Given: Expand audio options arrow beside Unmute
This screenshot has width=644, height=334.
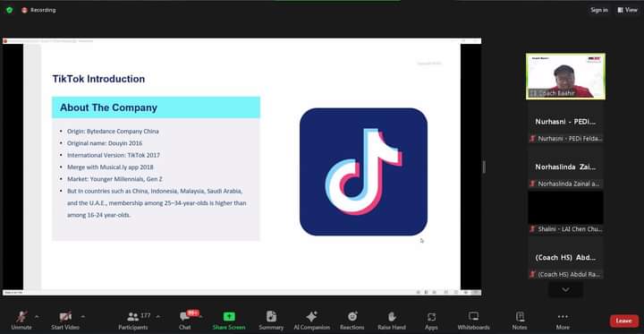Looking at the screenshot, I should coord(37,316).
